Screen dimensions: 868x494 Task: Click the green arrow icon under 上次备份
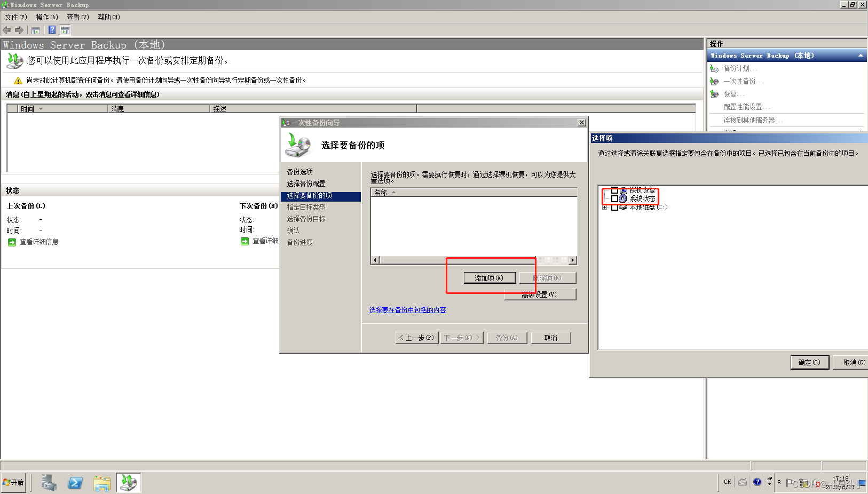(x=12, y=242)
